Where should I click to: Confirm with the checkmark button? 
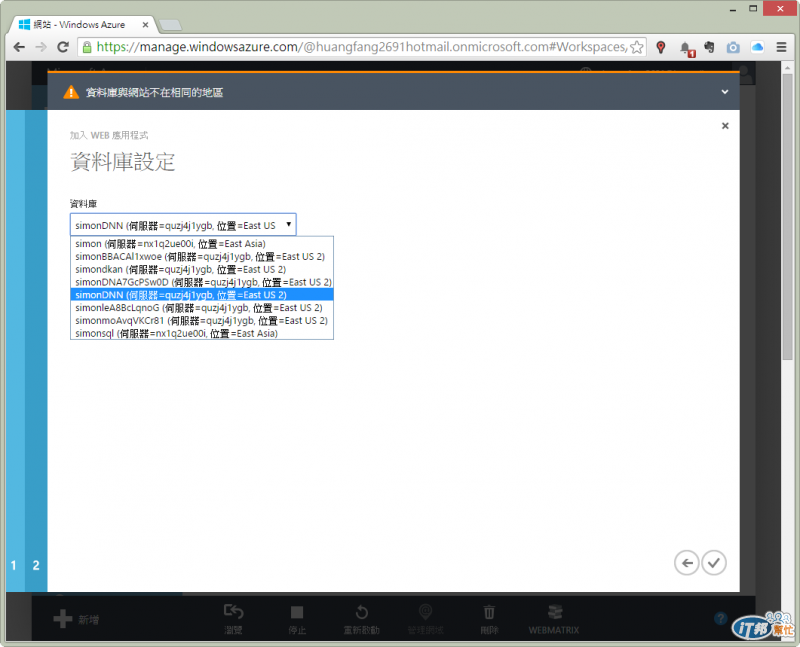pyautogui.click(x=714, y=563)
